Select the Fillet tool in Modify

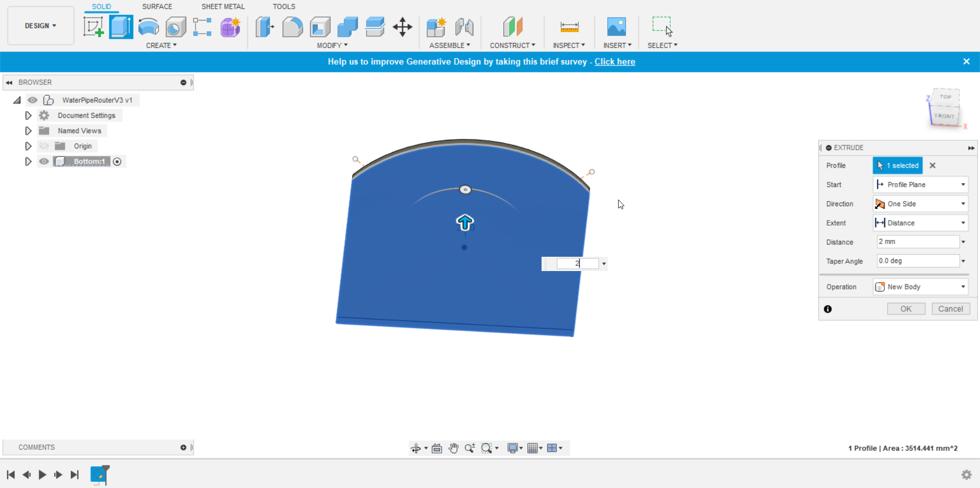292,27
